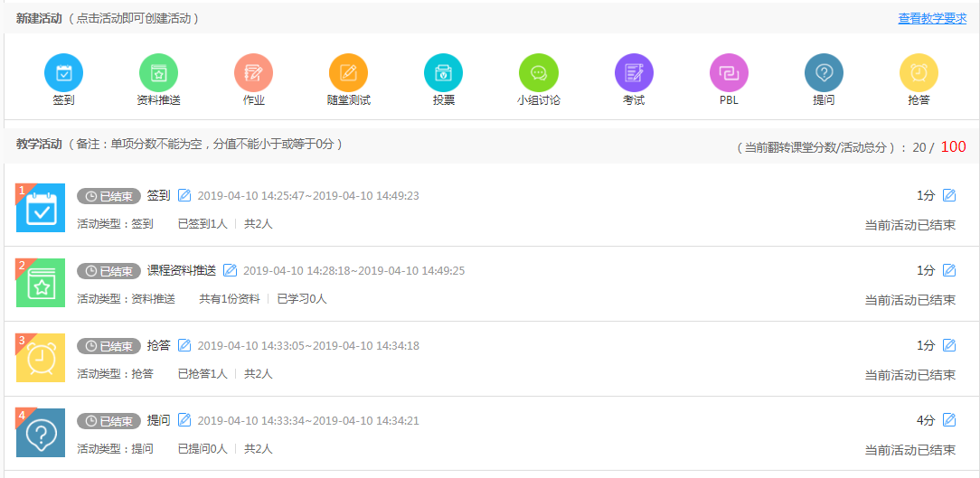Edit the 4分 score of 提问 activity
Screen dimensions: 980x478
949,420
